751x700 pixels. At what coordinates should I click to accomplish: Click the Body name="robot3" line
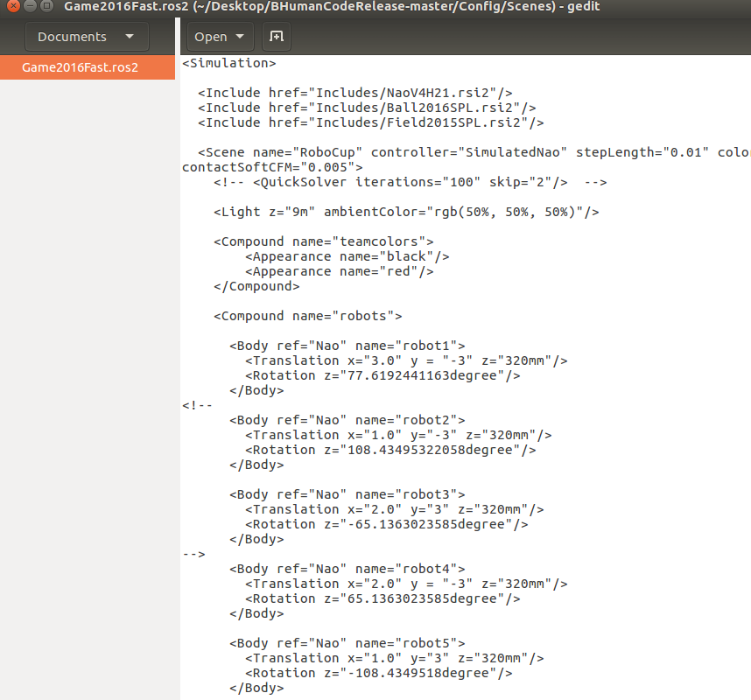(347, 494)
